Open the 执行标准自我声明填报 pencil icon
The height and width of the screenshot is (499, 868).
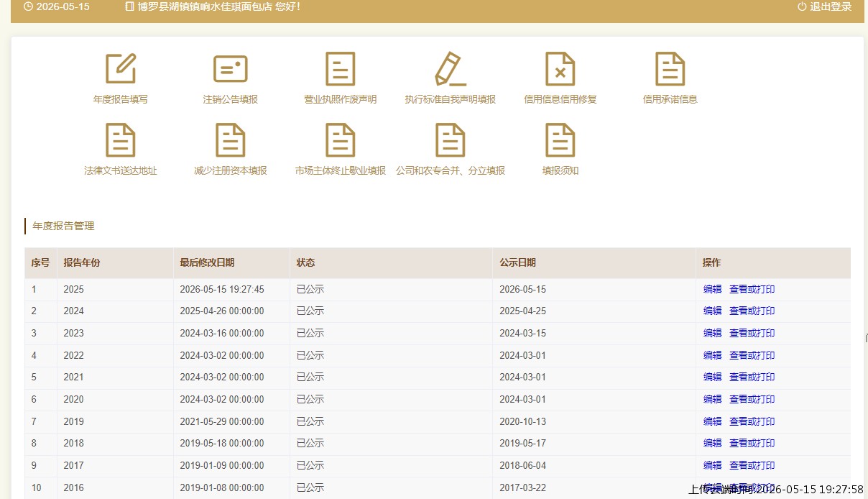(451, 69)
